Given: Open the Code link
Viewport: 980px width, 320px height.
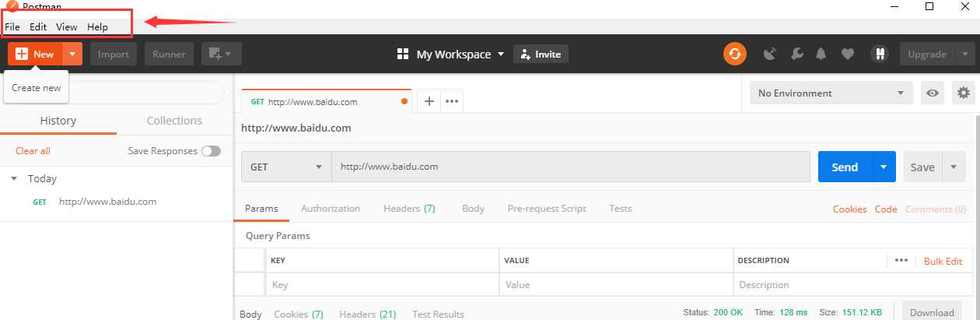Looking at the screenshot, I should (x=886, y=209).
